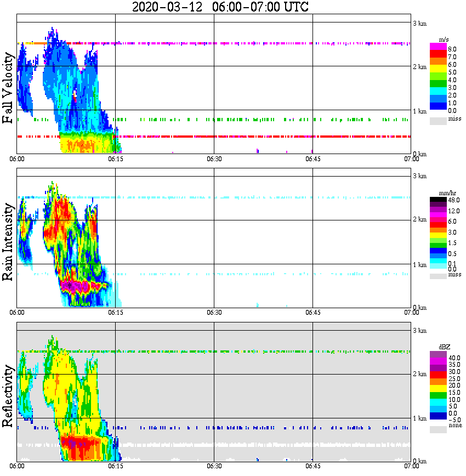The image size is (466, 476).
Task: Click the chart title '2020-03-12 06:00-07:00 UTC'
Action: point(220,7)
